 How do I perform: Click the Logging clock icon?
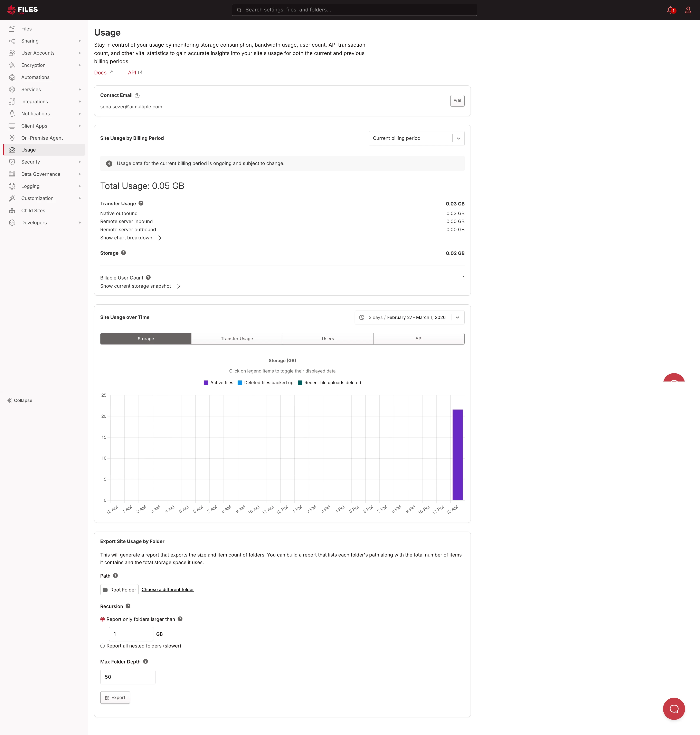(12, 186)
